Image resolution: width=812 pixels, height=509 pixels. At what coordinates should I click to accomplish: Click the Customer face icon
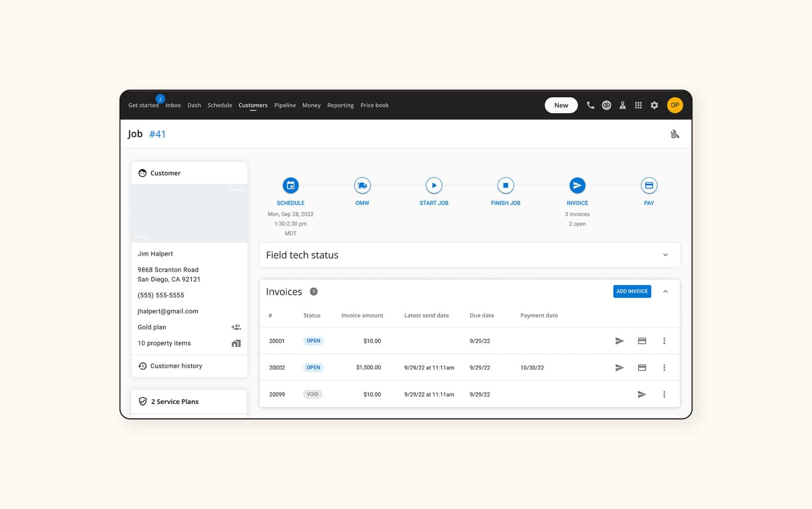[142, 173]
